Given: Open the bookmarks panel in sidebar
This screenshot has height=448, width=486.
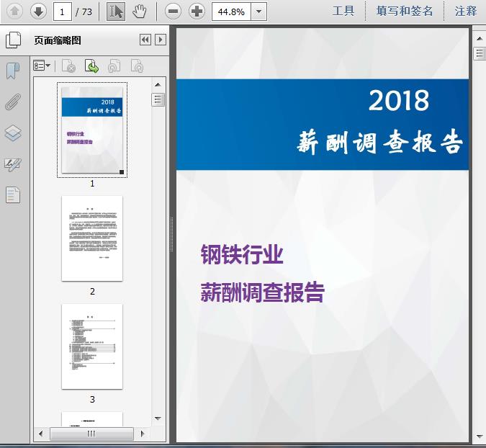Looking at the screenshot, I should click(x=13, y=71).
